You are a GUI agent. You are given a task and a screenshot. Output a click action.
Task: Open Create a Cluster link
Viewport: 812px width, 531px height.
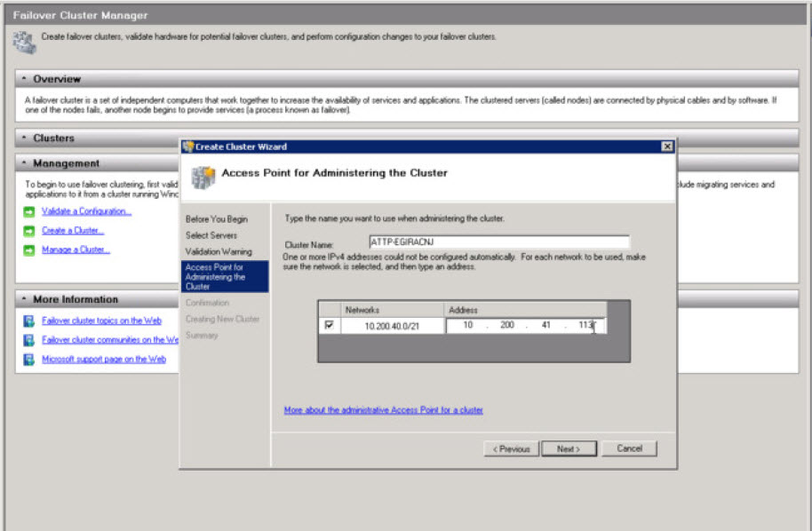click(73, 230)
